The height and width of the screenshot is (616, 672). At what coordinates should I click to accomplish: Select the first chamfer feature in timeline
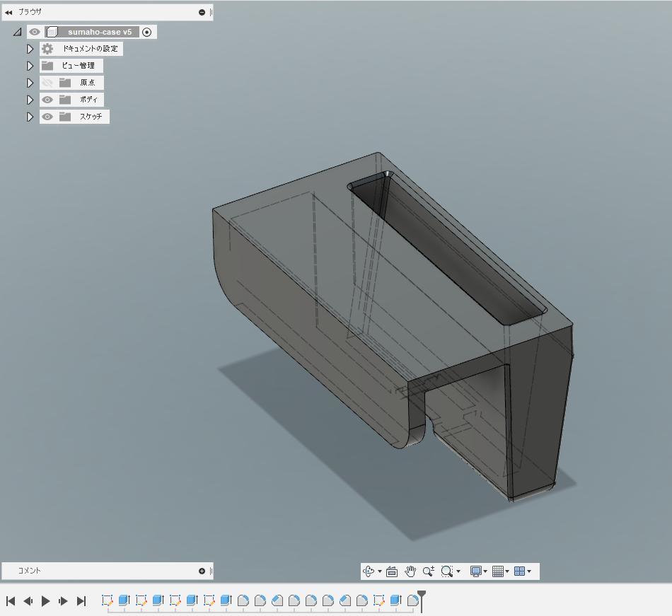[277, 600]
